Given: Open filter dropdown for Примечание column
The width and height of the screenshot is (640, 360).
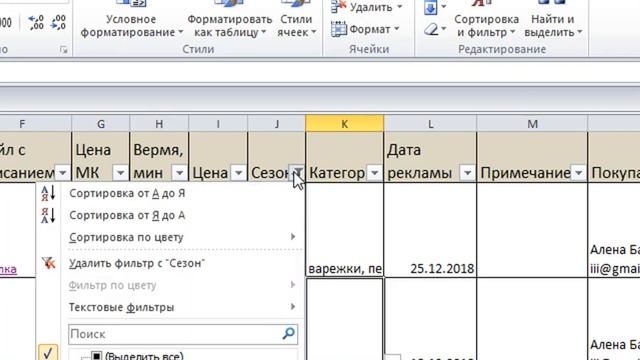Looking at the screenshot, I should coord(578,173).
